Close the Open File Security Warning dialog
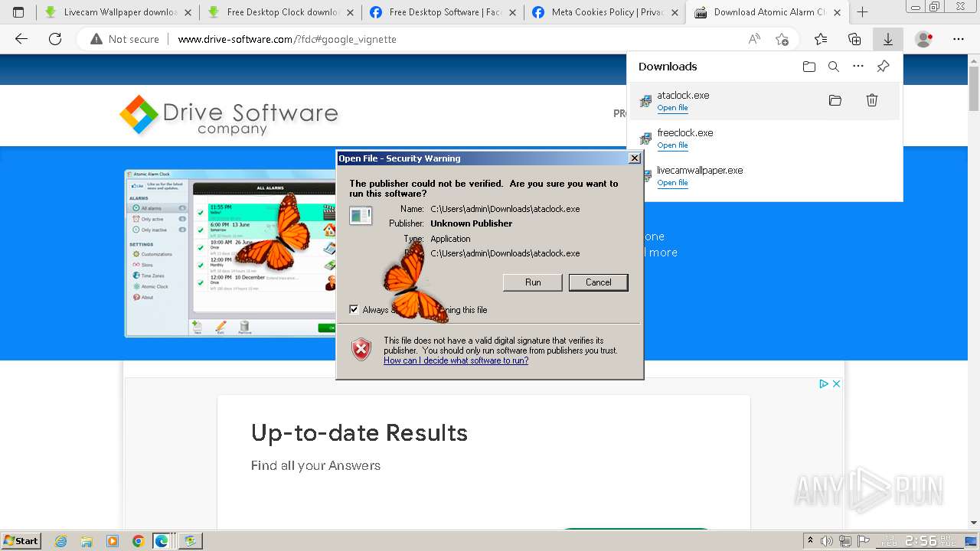Image resolution: width=980 pixels, height=551 pixels. tap(634, 158)
